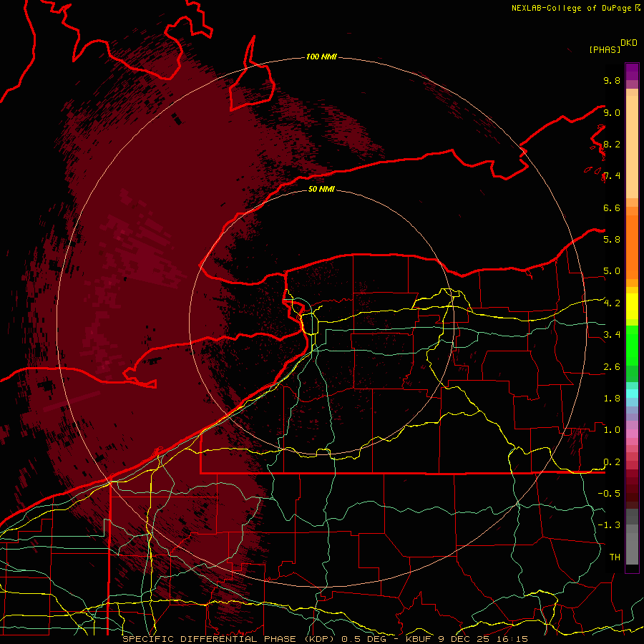The width and height of the screenshot is (644, 644).
Task: Click the 8.2 legend value
Action: 612,144
